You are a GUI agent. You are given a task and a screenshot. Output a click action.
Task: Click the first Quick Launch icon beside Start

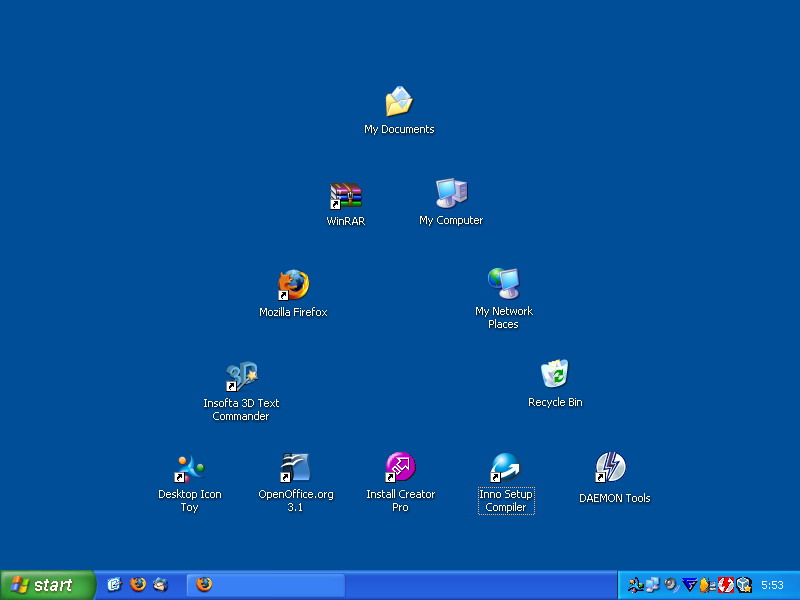click(x=114, y=585)
